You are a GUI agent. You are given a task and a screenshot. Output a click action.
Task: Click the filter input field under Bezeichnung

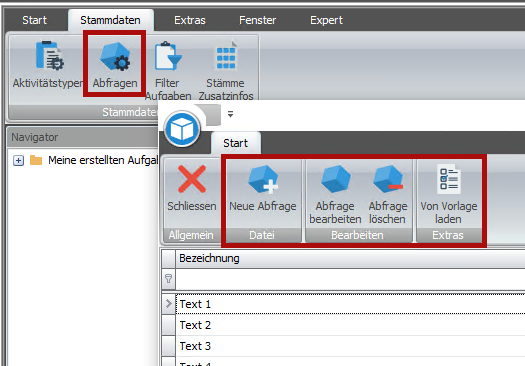click(x=350, y=279)
